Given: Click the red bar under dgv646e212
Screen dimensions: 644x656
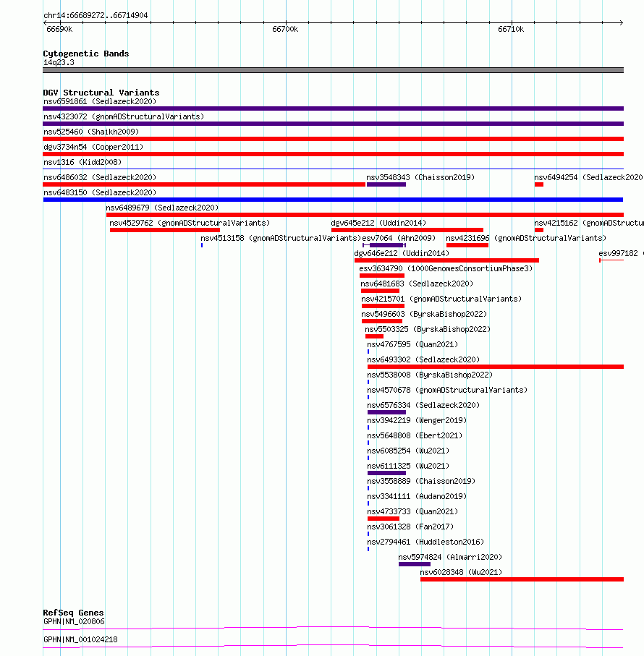Looking at the screenshot, I should (x=447, y=260).
